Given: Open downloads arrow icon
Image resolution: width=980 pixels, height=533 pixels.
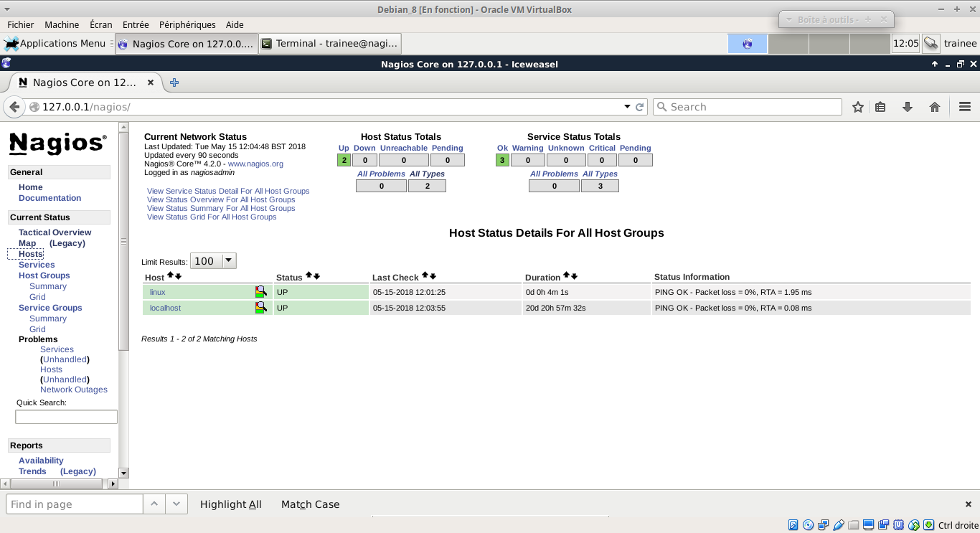Looking at the screenshot, I should click(x=908, y=107).
